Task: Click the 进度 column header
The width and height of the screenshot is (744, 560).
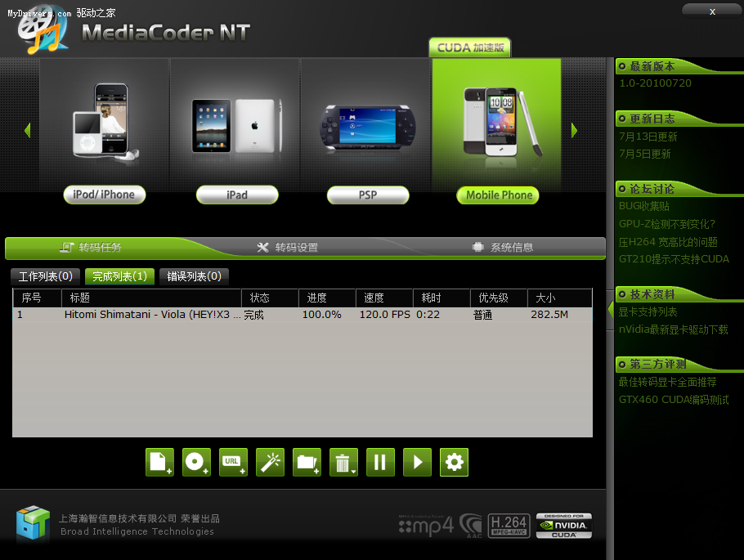Action: coord(327,298)
